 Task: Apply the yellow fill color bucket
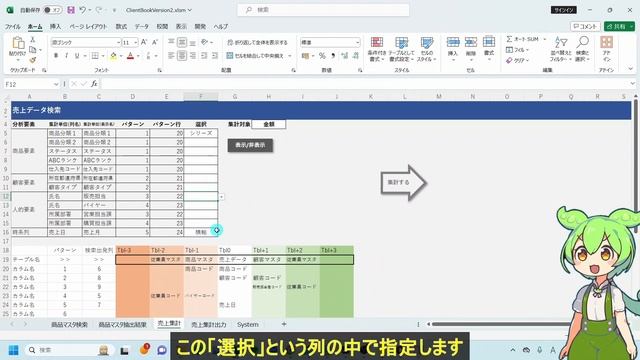(113, 56)
